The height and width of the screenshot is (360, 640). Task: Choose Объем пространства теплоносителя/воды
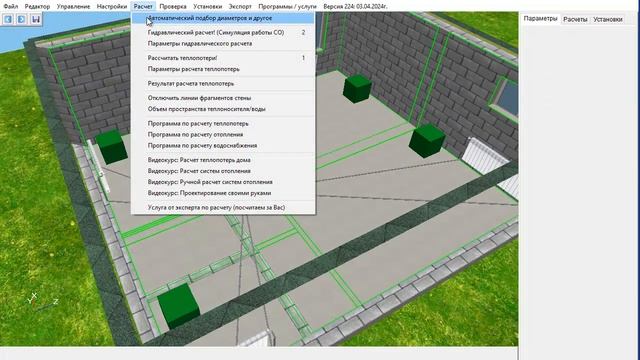point(223,109)
